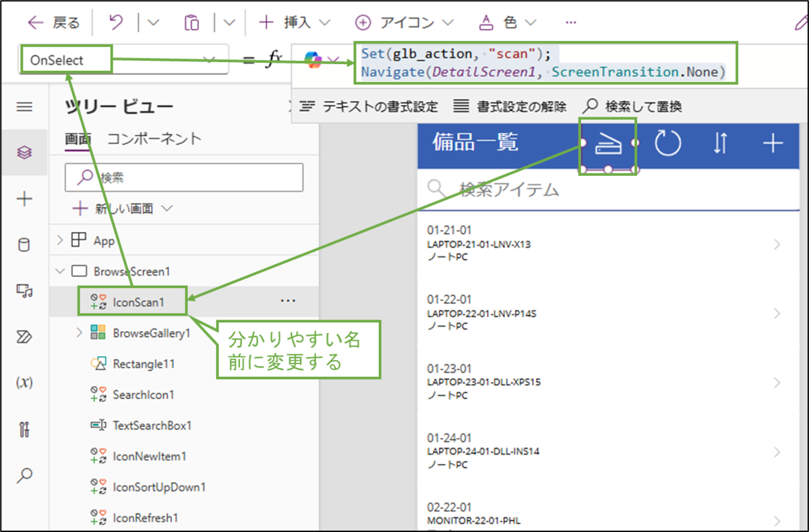Open the Tree view layers icon
The width and height of the screenshot is (809, 532).
[x=24, y=152]
